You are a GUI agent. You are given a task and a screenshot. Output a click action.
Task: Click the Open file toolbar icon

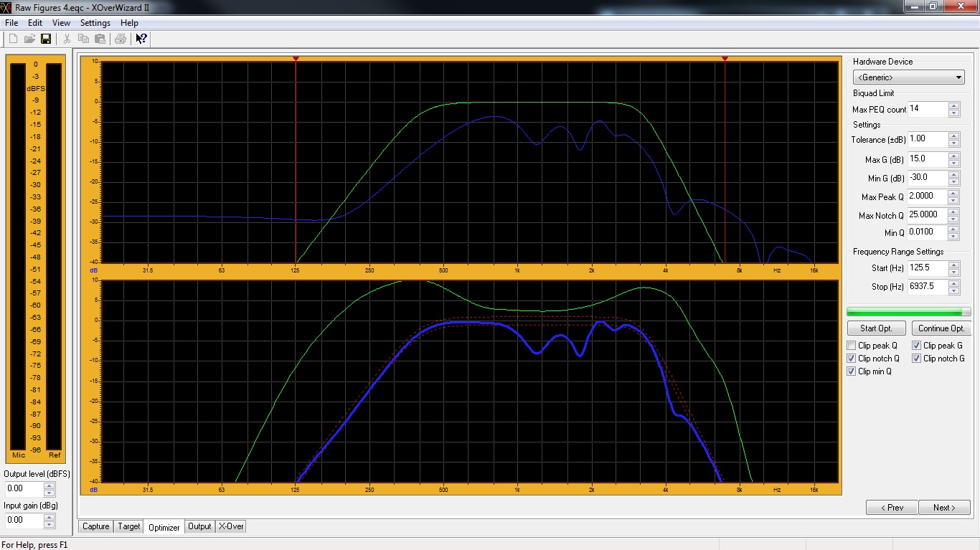(x=29, y=39)
